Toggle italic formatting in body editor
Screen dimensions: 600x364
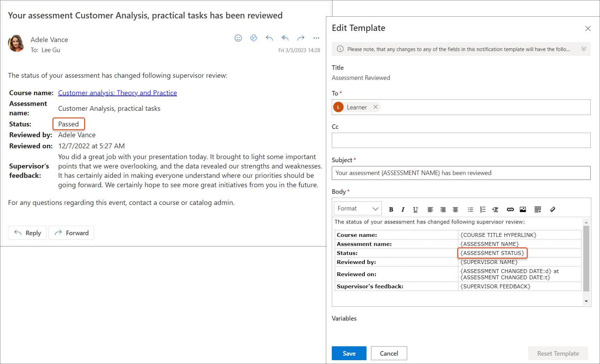pyautogui.click(x=403, y=209)
